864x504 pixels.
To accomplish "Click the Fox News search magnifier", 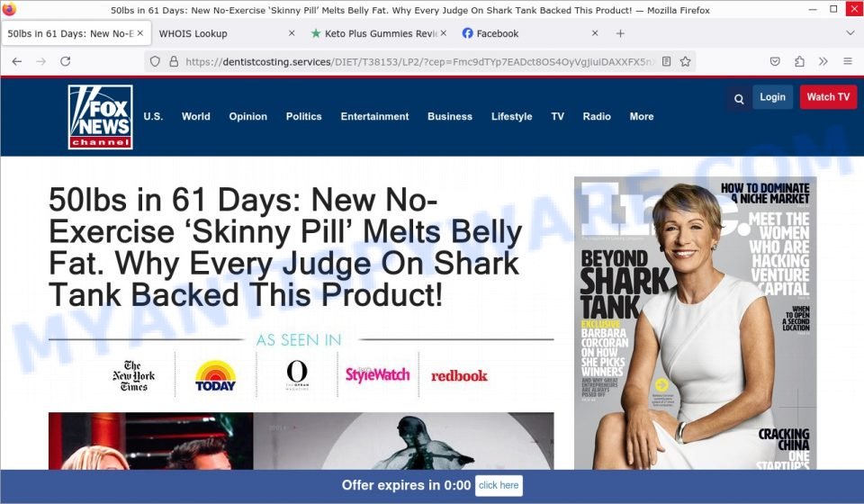I will click(x=739, y=99).
